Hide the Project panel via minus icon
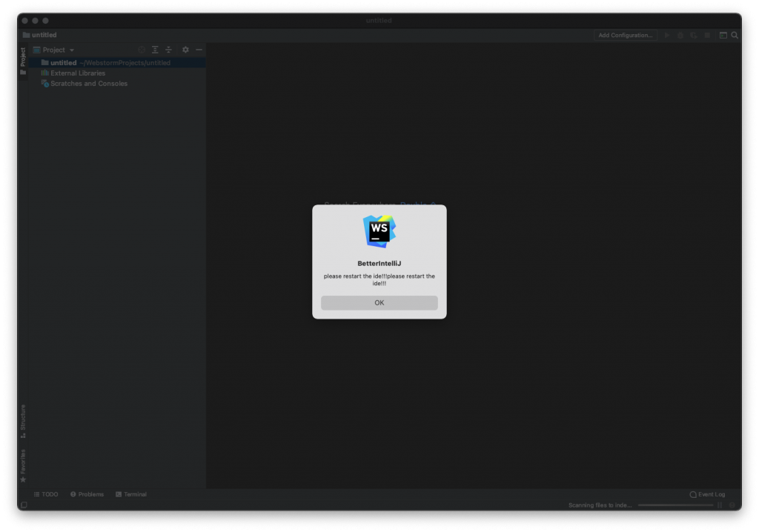Image resolution: width=759 pixels, height=532 pixels. pos(199,50)
